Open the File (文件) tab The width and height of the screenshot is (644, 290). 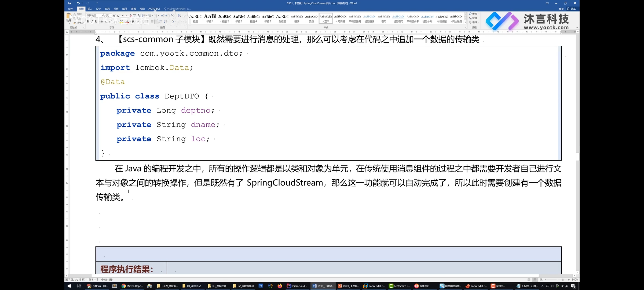tap(71, 9)
